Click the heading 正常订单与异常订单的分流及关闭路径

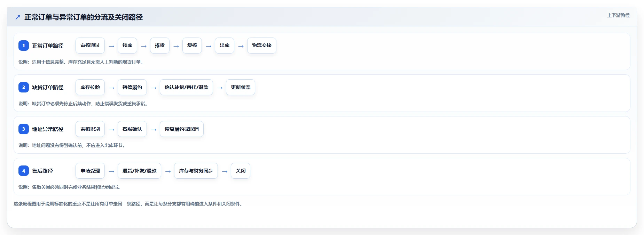pyautogui.click(x=84, y=17)
